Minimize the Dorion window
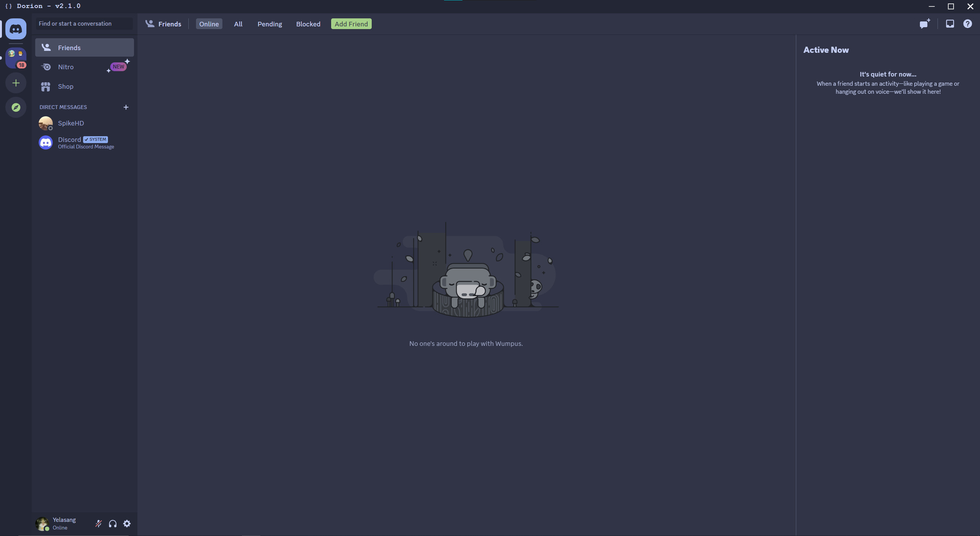980x536 pixels. point(932,6)
